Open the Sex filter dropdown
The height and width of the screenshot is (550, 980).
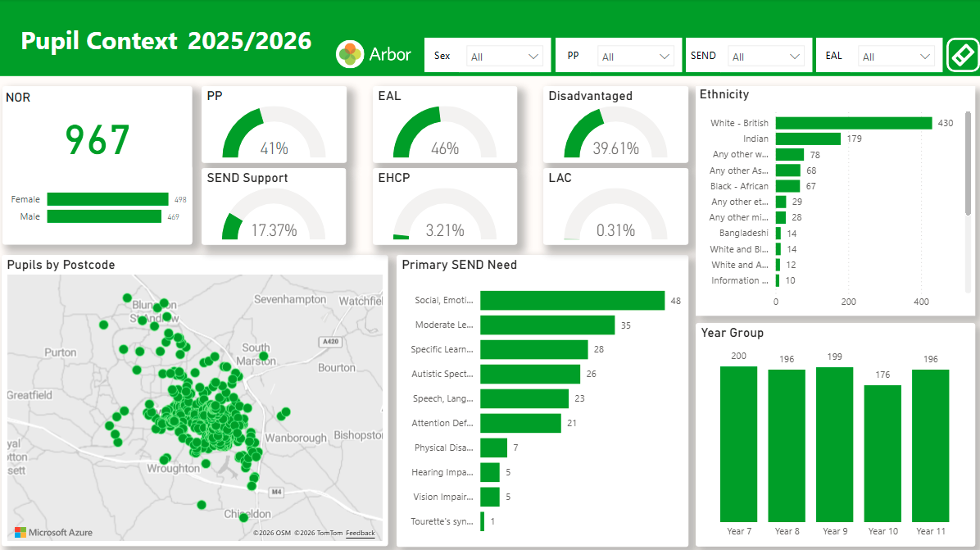[505, 57]
